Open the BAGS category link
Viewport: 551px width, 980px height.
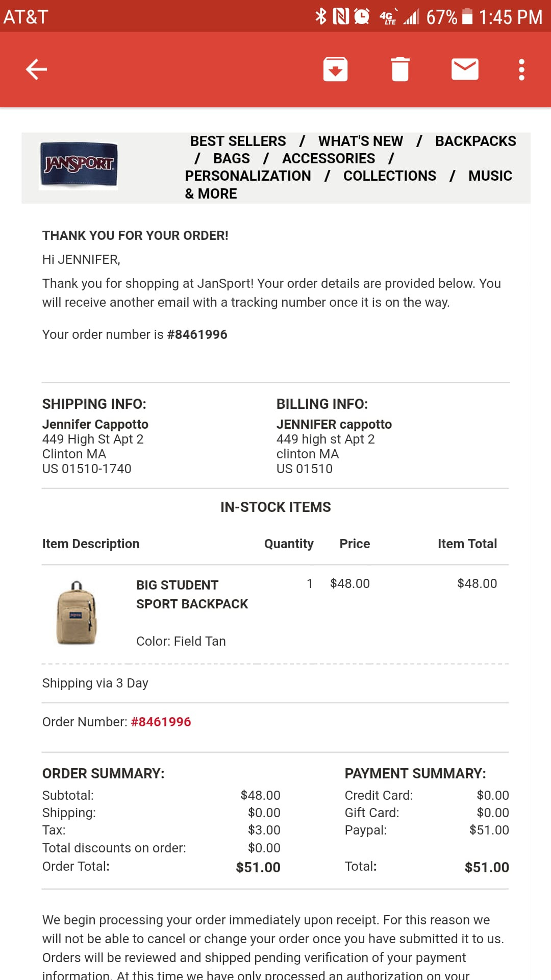click(232, 159)
